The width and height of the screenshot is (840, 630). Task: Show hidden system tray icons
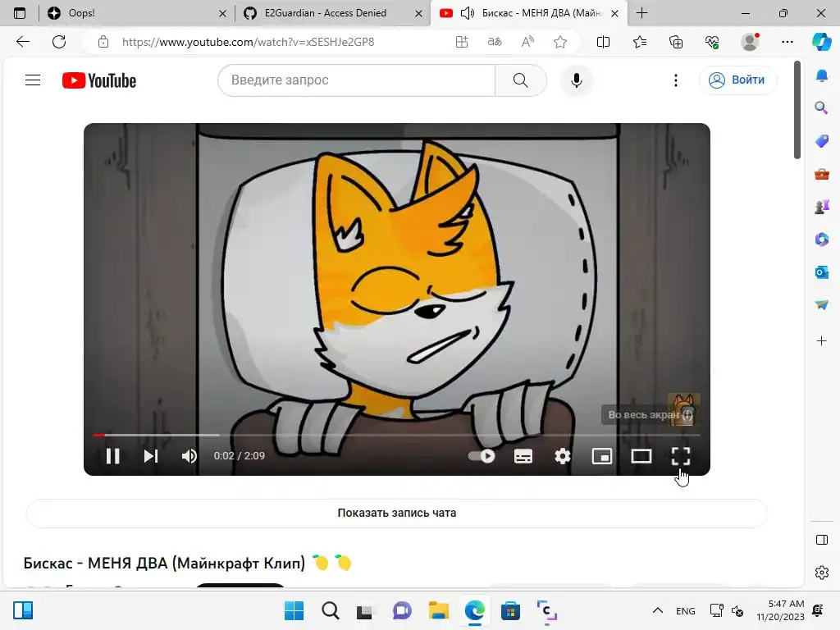pyautogui.click(x=658, y=610)
